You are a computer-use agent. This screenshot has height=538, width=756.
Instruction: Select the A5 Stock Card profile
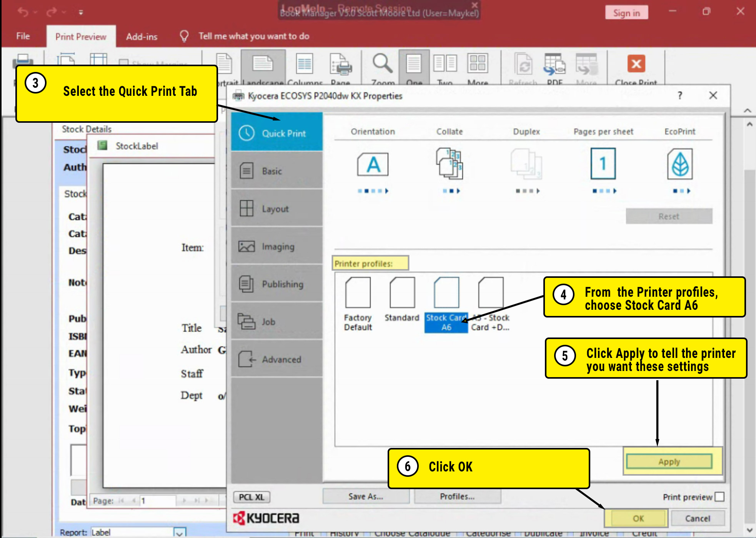pos(491,304)
